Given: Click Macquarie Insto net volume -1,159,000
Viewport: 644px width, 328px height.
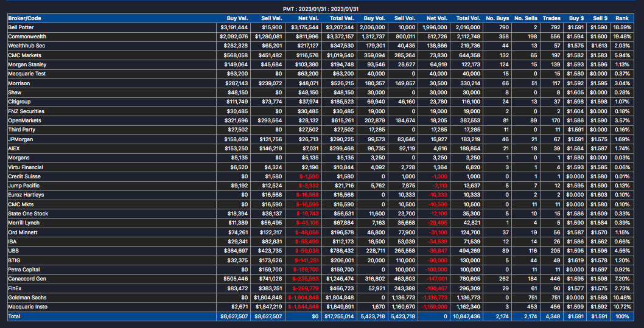Looking at the screenshot, I should point(434,307).
